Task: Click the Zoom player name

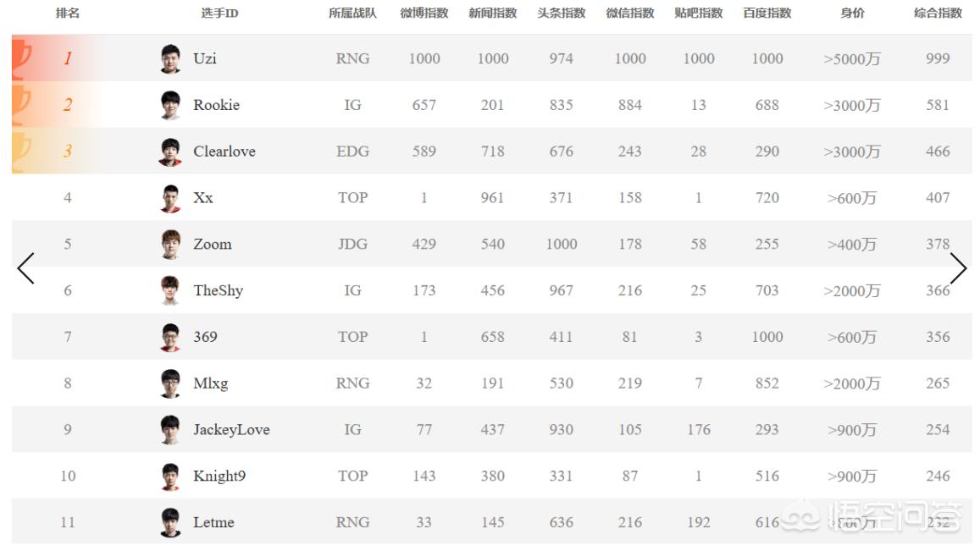Action: 213,244
